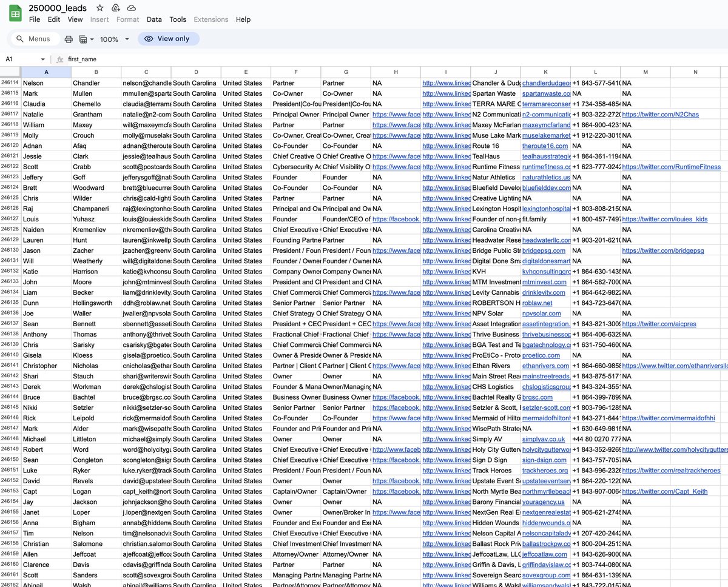Select the last name cell Kremenliev
Viewport: 728px width, 587px height.
tap(96, 229)
